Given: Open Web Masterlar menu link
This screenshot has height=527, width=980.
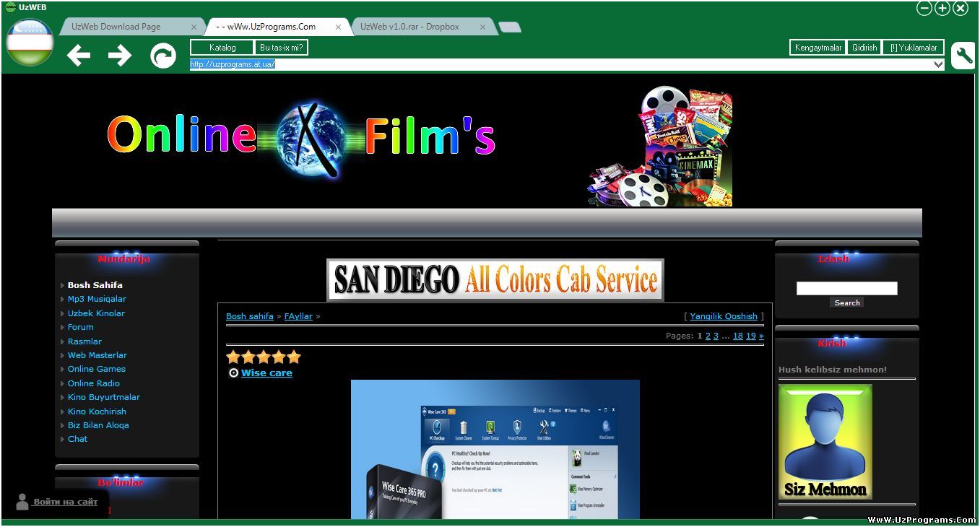Looking at the screenshot, I should [x=97, y=355].
